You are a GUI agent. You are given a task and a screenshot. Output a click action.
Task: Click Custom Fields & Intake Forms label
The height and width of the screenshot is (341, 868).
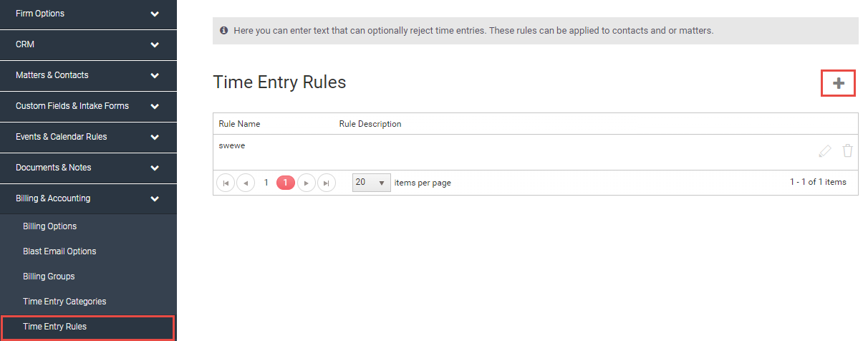tap(72, 106)
